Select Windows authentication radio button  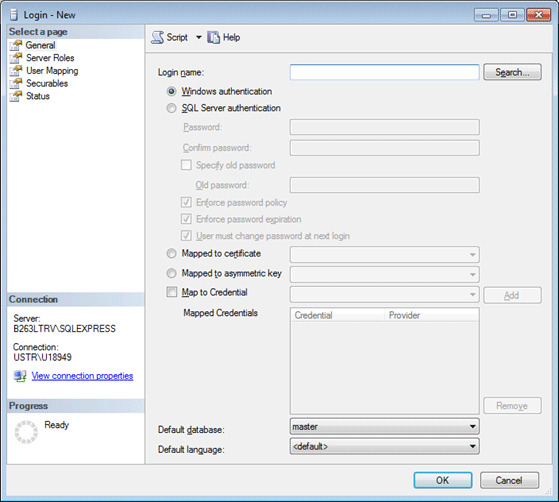point(171,91)
